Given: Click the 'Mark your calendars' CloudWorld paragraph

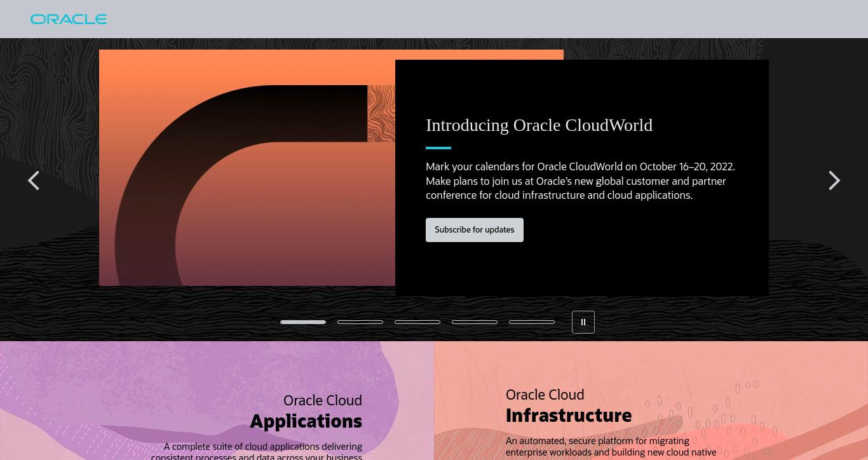Looking at the screenshot, I should pyautogui.click(x=580, y=181).
